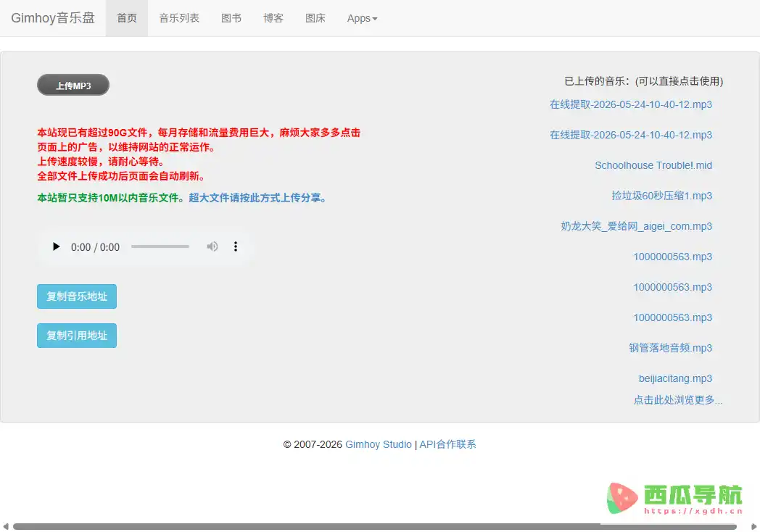
Task: Open the Gimhoy Studio footer link
Action: (378, 444)
